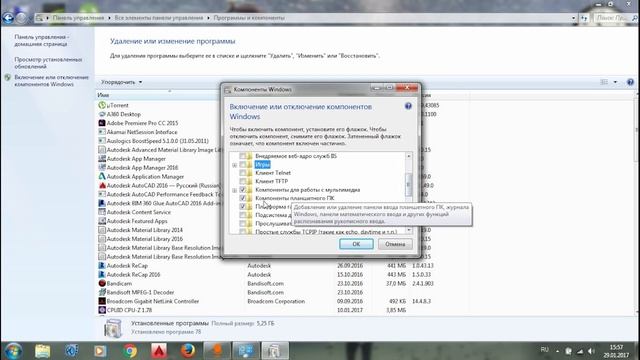Select the Adobe Premiere Pro CC 2015 icon
Image resolution: width=640 pixels, height=360 pixels.
click(x=102, y=123)
